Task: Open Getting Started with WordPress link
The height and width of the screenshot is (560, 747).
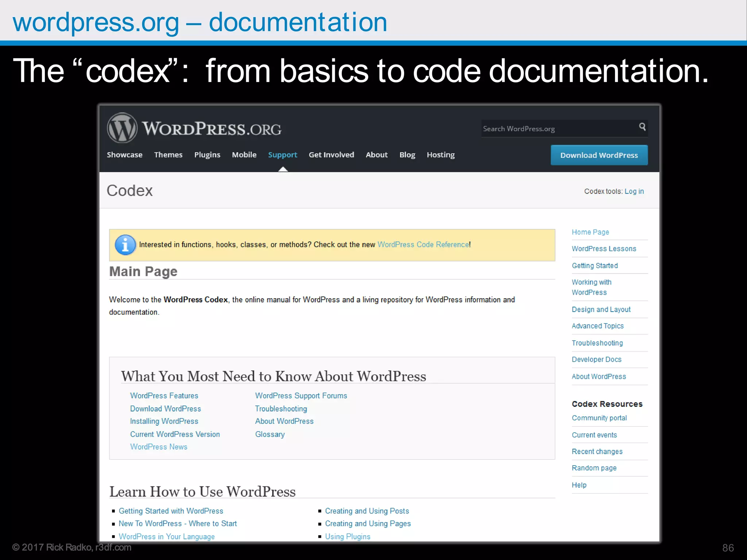Action: 171,511
